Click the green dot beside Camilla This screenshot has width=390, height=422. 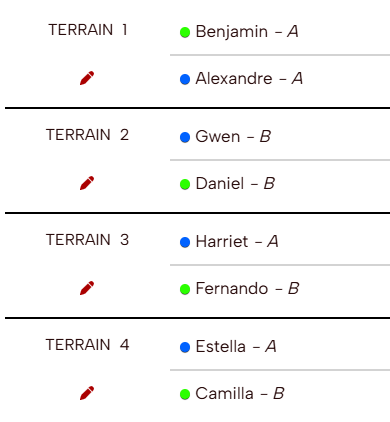(x=185, y=394)
